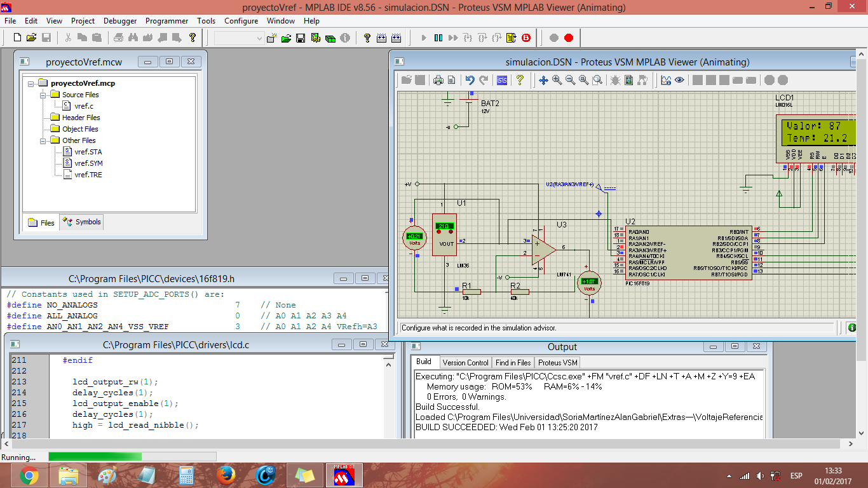Open Google Chrome from the taskbar

point(29,475)
